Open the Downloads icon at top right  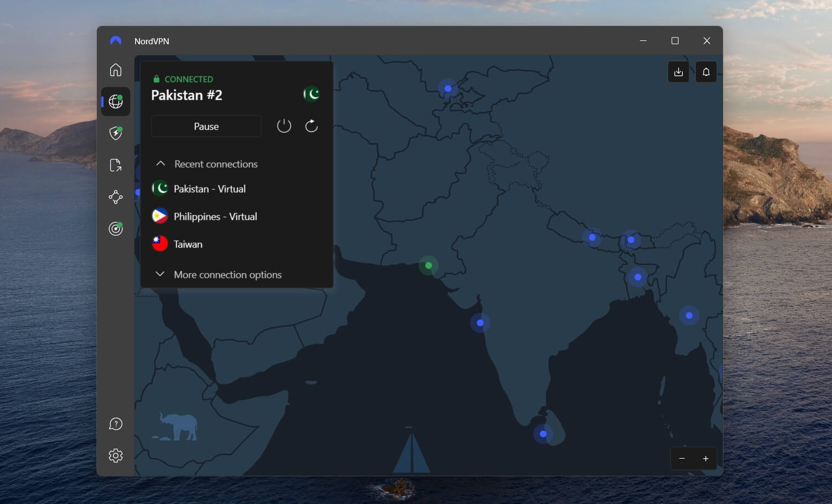(678, 71)
